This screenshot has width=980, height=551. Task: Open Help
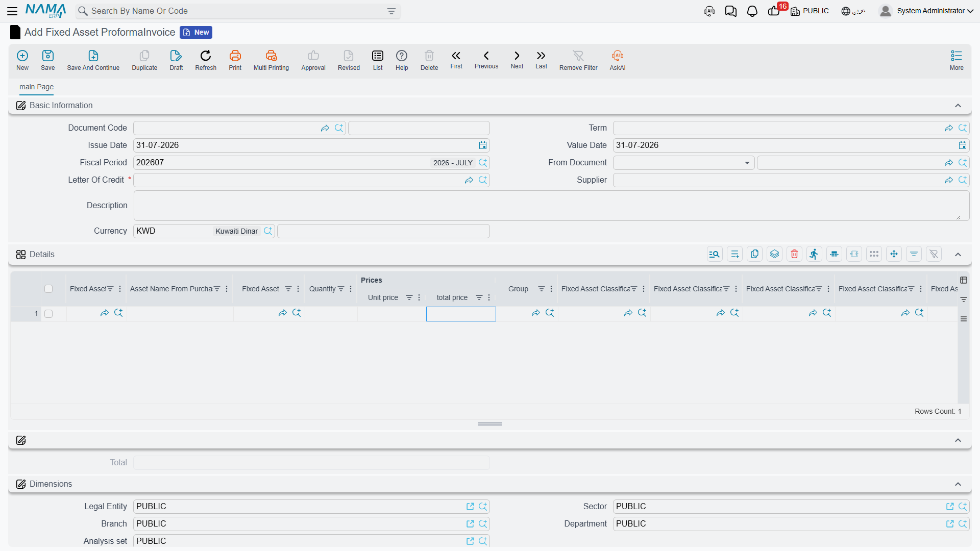(x=402, y=60)
